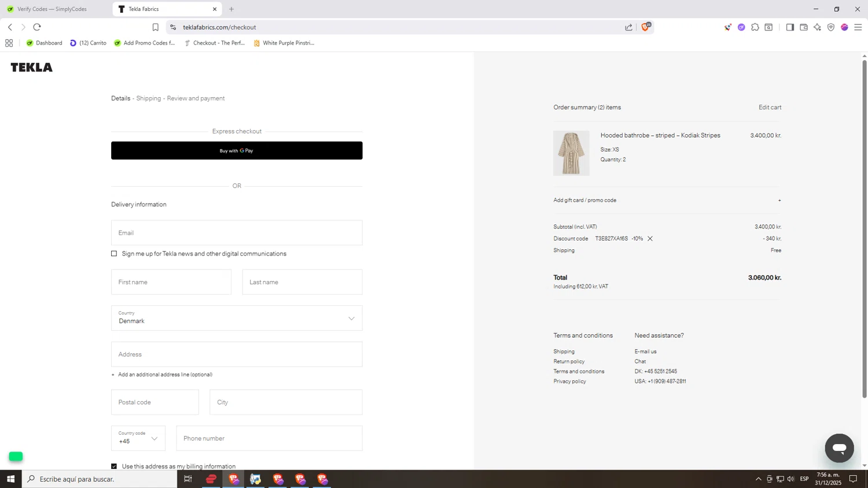
Task: Click the green widget in the page's bottom-left corner
Action: [16, 457]
